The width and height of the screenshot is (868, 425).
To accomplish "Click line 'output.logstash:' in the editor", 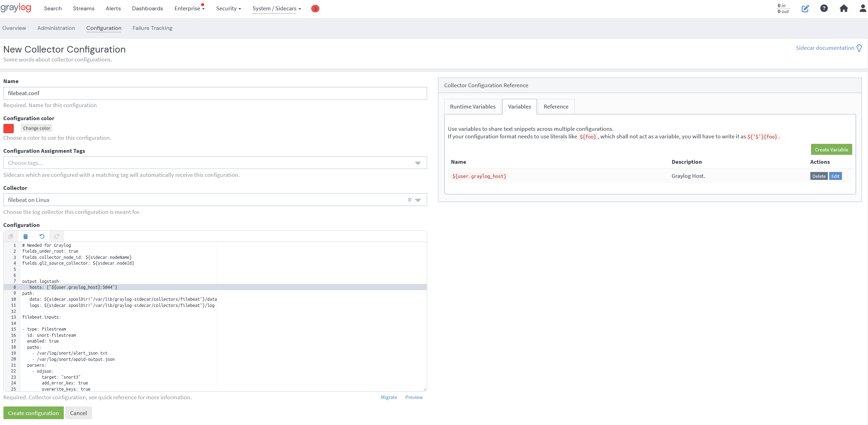I will (42, 282).
